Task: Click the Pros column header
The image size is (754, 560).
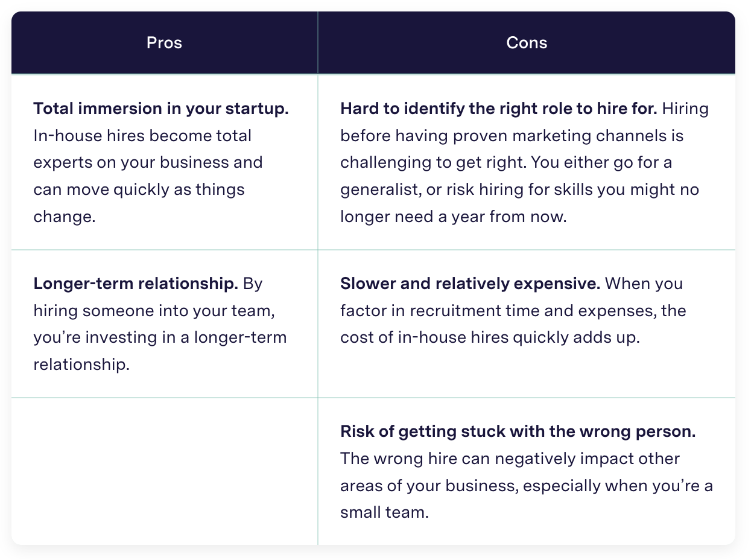Action: pyautogui.click(x=164, y=43)
